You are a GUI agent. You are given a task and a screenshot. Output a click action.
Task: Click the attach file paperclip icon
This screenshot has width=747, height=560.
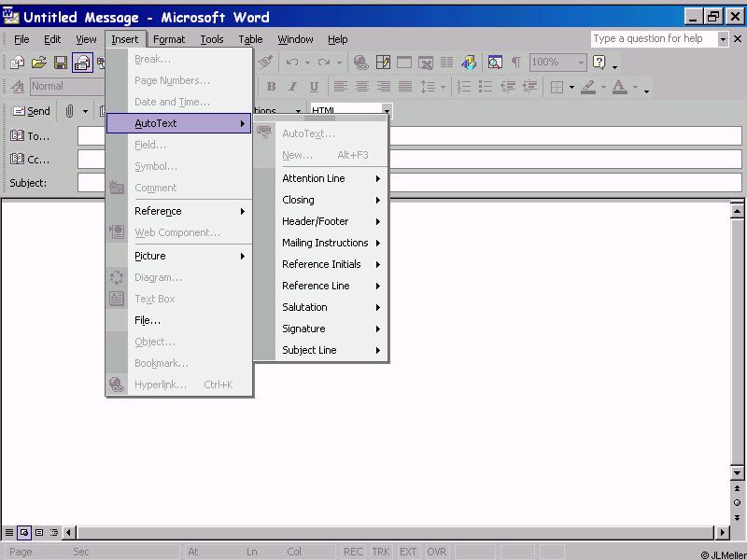[x=69, y=111]
